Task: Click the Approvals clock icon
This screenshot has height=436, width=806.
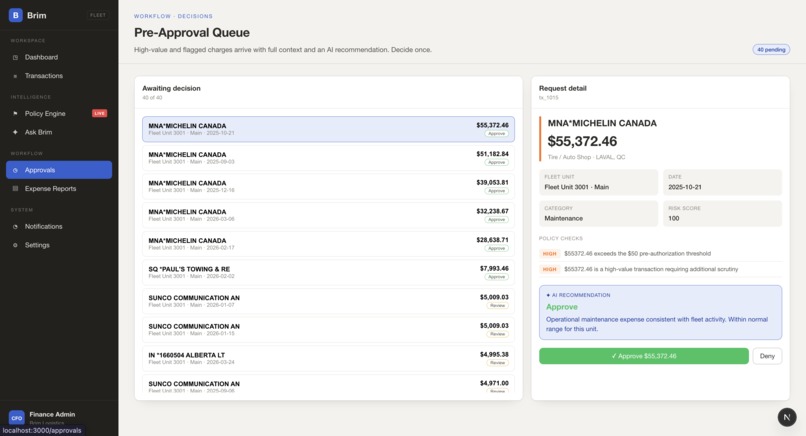Action: (15, 170)
